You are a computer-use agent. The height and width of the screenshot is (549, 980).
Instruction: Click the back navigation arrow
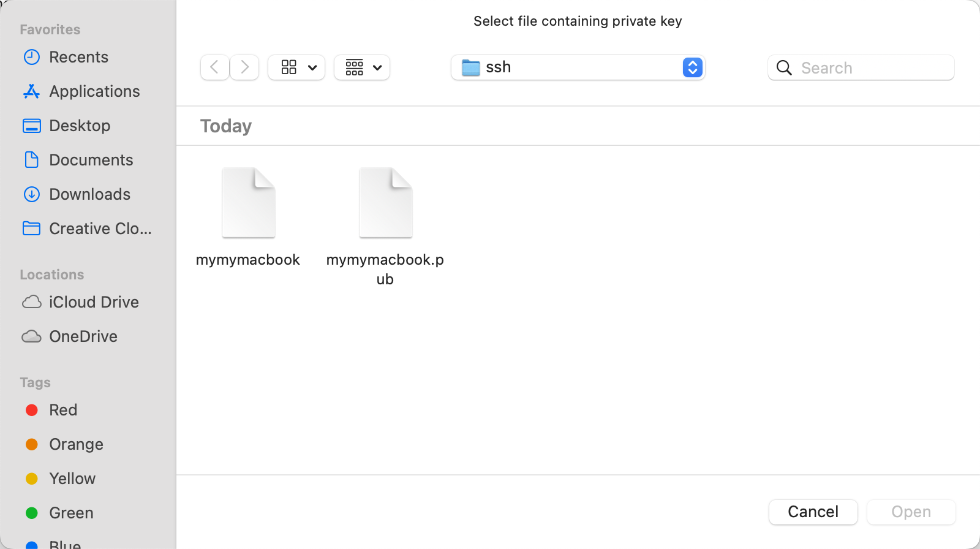tap(215, 67)
